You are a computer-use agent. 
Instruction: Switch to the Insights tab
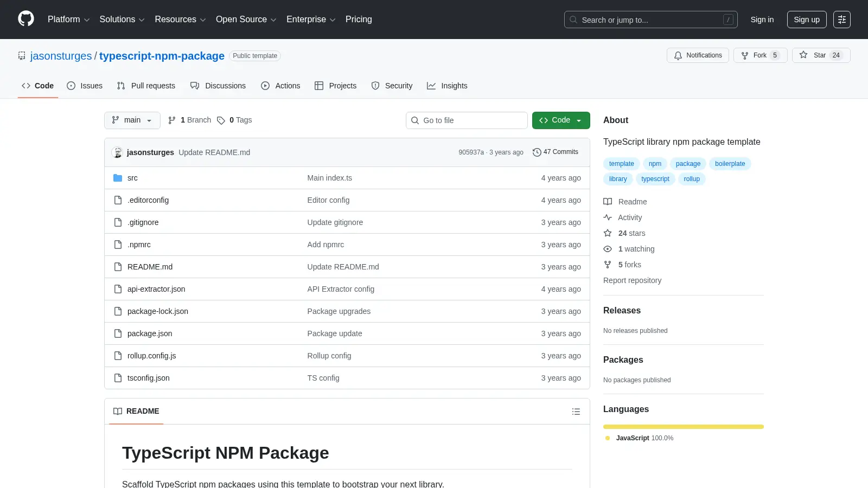pyautogui.click(x=447, y=86)
